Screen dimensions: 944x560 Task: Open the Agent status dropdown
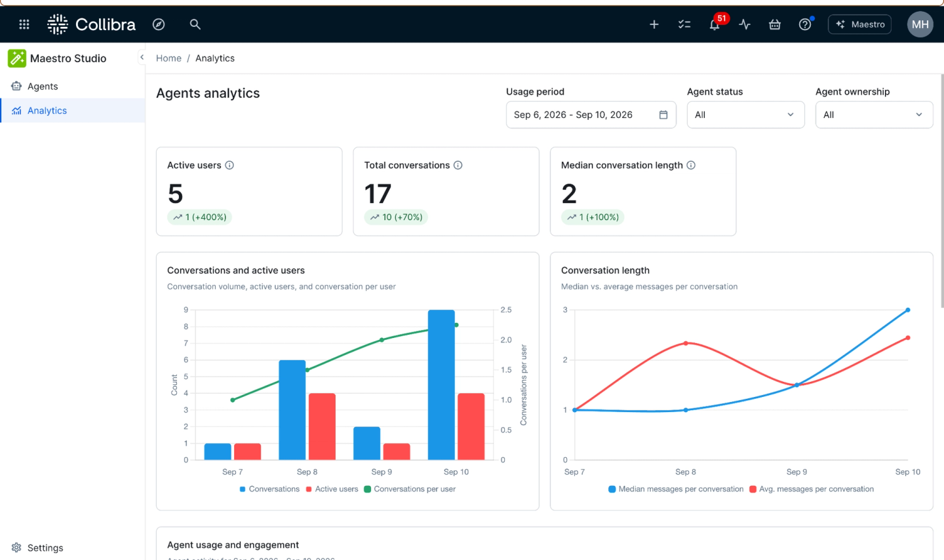click(745, 115)
